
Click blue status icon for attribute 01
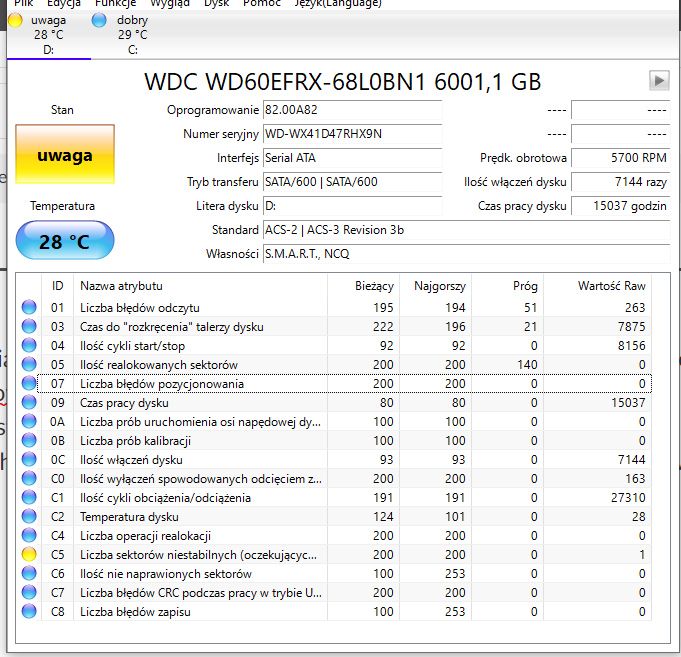click(x=29, y=307)
